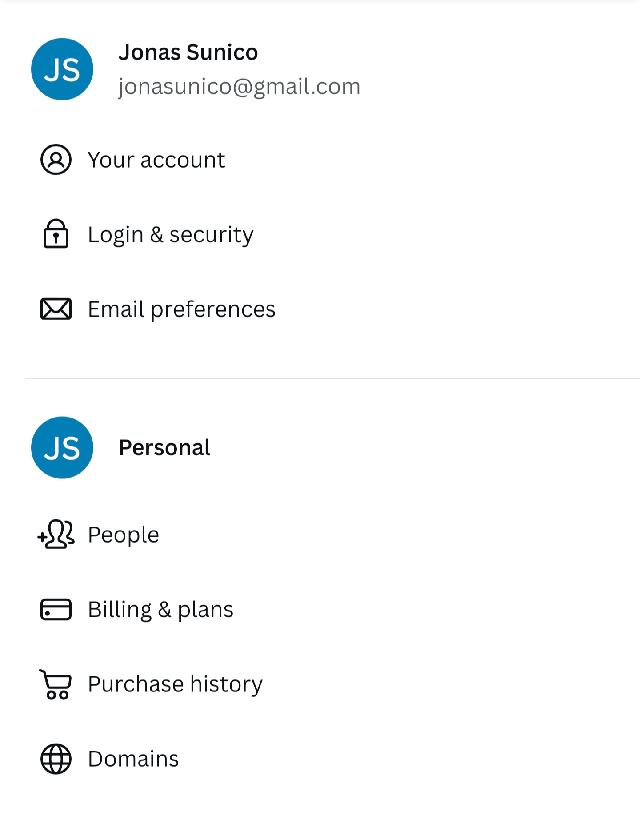Open the Domains settings
The image size is (640, 840).
133,759
